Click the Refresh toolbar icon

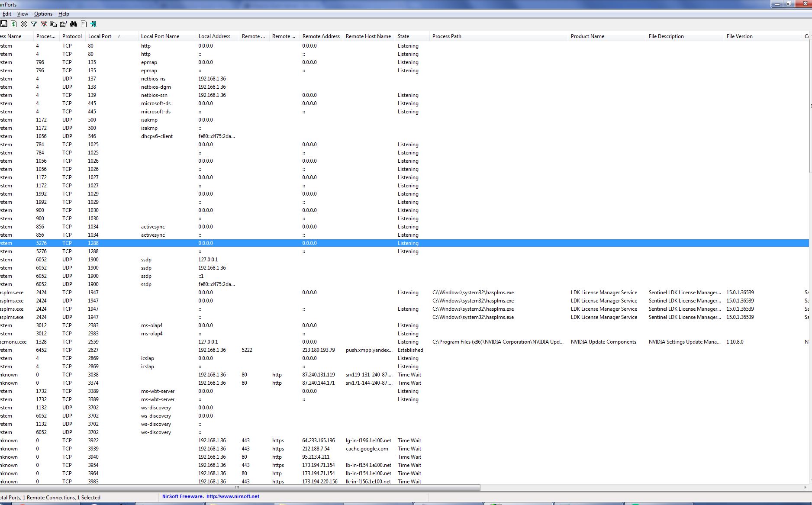coord(14,24)
